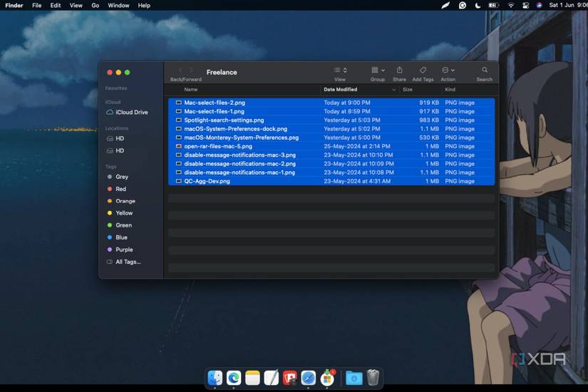Click the date and time in menu bar
This screenshot has height=392, width=588.
[x=568, y=5]
